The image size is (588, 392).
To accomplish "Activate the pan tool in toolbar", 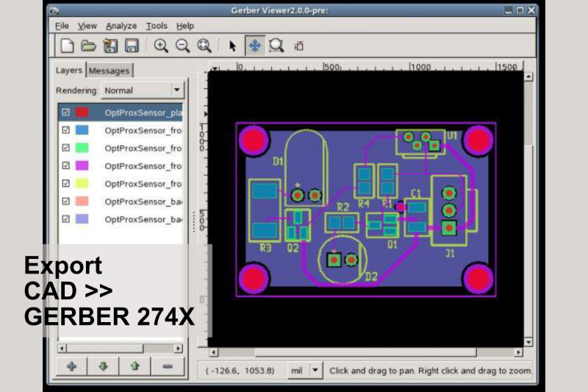I will tap(254, 46).
